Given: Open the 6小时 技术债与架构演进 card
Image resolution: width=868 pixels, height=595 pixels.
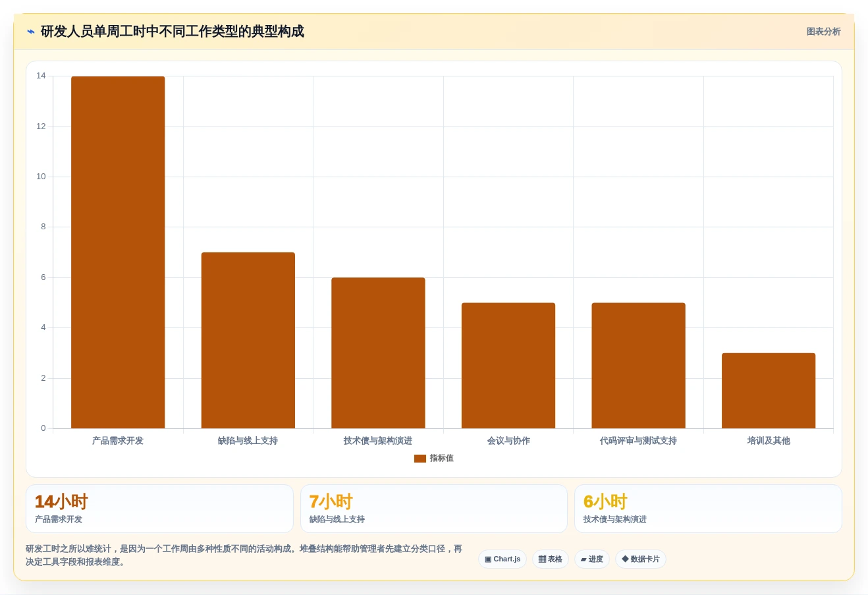Looking at the screenshot, I should coord(708,509).
